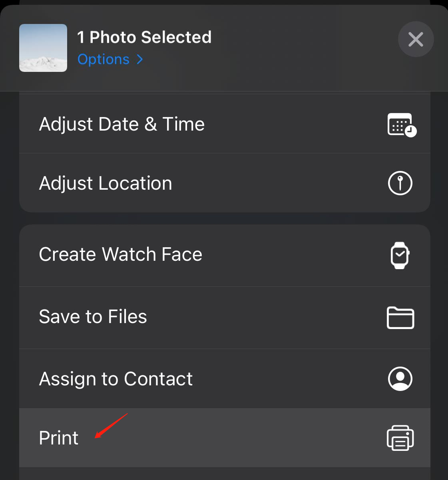Tap the contact person icon
The image size is (448, 480).
pos(400,379)
